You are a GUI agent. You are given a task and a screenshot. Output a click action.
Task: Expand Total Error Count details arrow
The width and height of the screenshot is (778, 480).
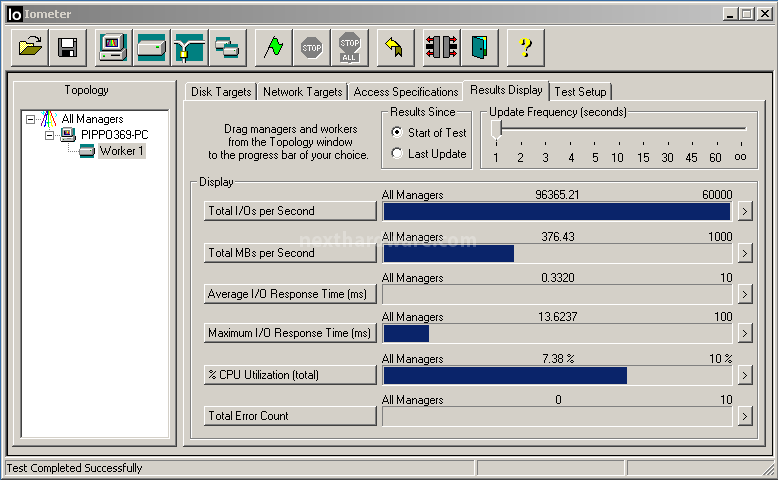pyautogui.click(x=744, y=416)
